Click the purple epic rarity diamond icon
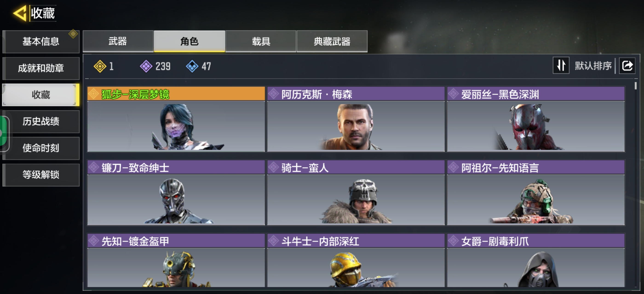 click(x=146, y=66)
